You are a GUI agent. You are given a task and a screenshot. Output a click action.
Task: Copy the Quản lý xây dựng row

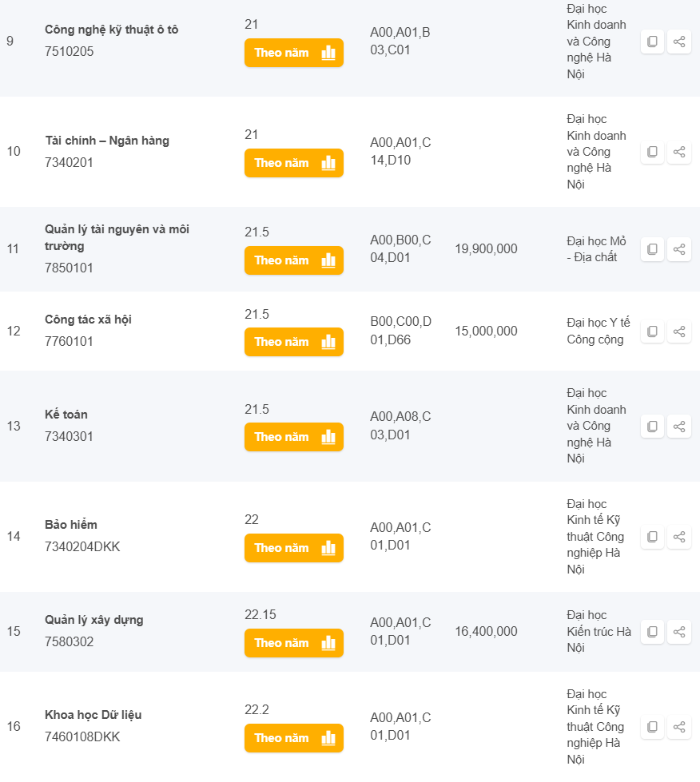pyautogui.click(x=652, y=632)
